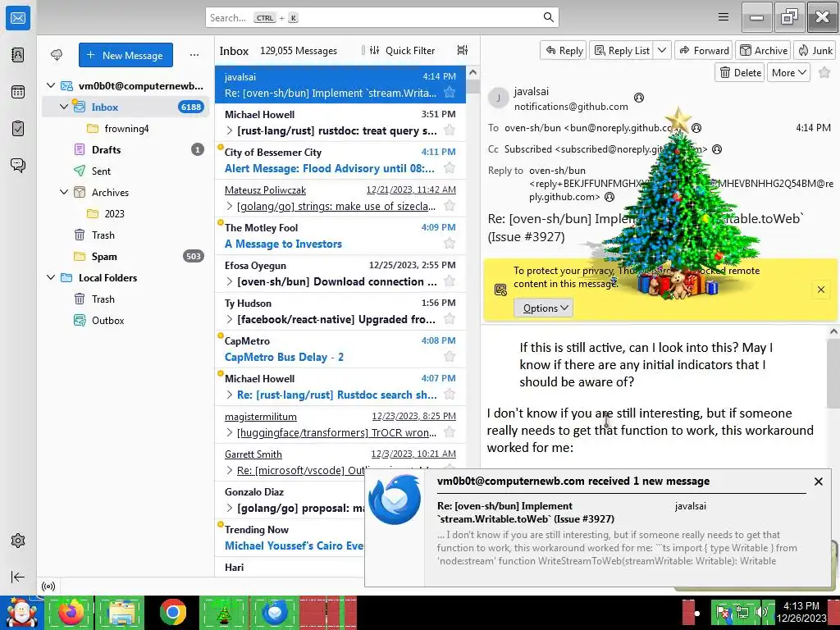Click New Message button
This screenshot has width=840, height=630.
(126, 55)
